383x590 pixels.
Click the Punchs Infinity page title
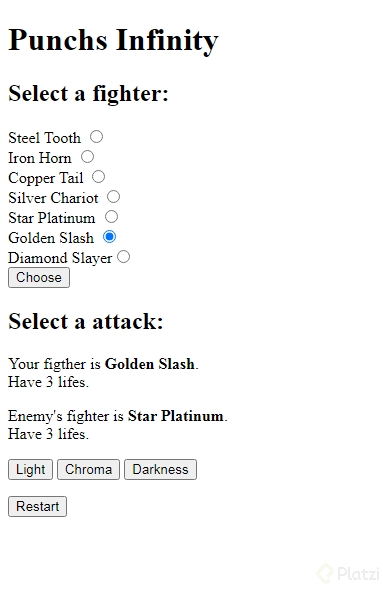coord(113,40)
